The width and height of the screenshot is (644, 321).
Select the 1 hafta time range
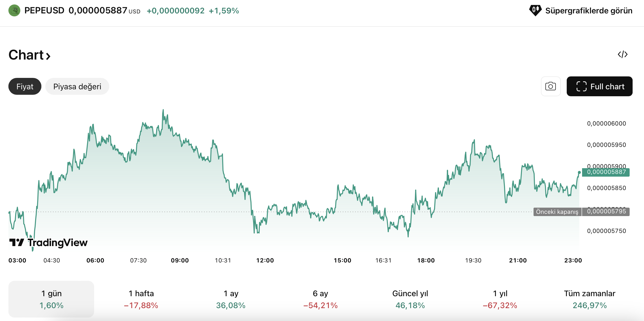(141, 299)
